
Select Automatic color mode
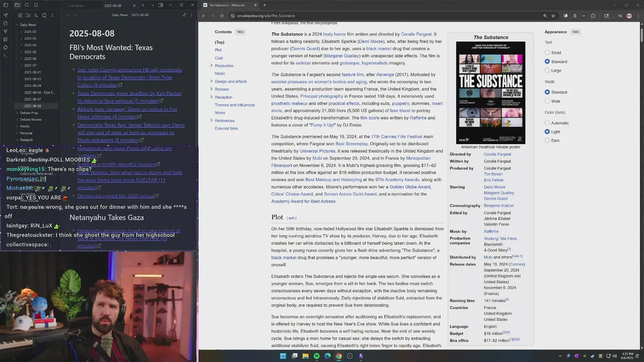coord(547,123)
